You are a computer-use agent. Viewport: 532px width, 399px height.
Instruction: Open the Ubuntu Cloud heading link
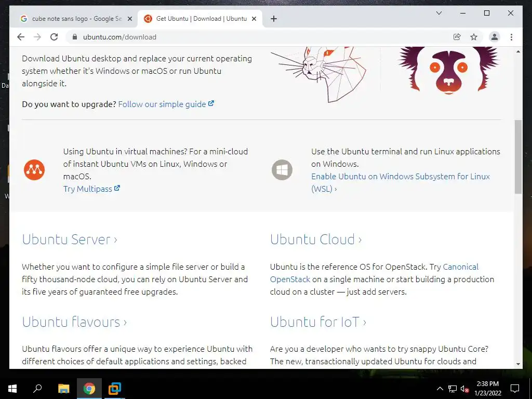pyautogui.click(x=316, y=239)
